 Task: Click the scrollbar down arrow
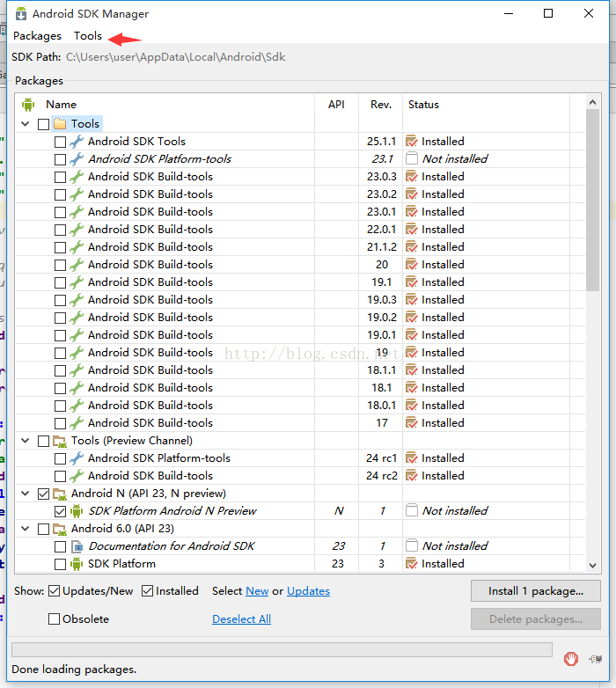pos(592,565)
